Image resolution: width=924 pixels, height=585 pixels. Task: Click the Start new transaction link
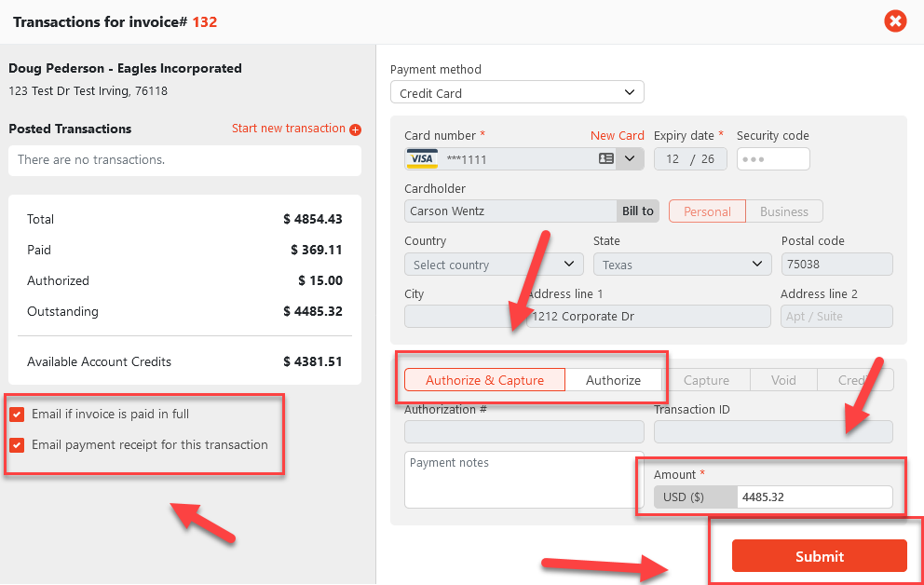(x=288, y=129)
